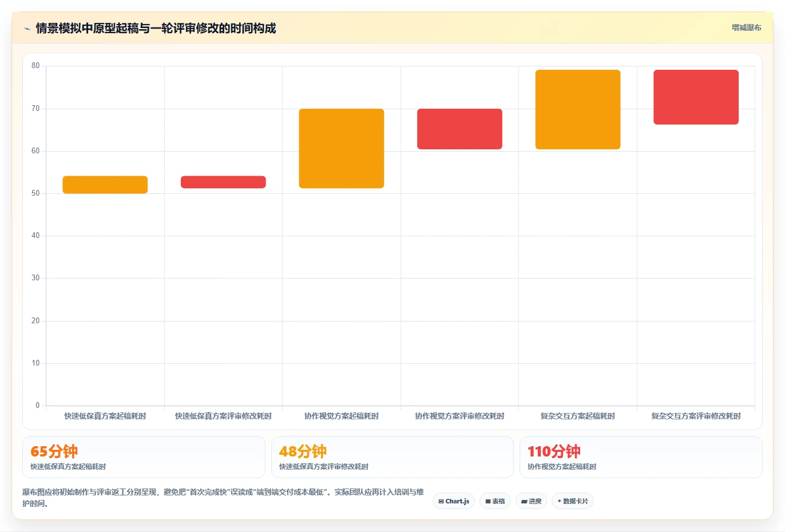Image resolution: width=785 pixels, height=532 pixels.
Task: Click the x-axis label 快速低保真方案评审修改耗时
Action: click(223, 416)
